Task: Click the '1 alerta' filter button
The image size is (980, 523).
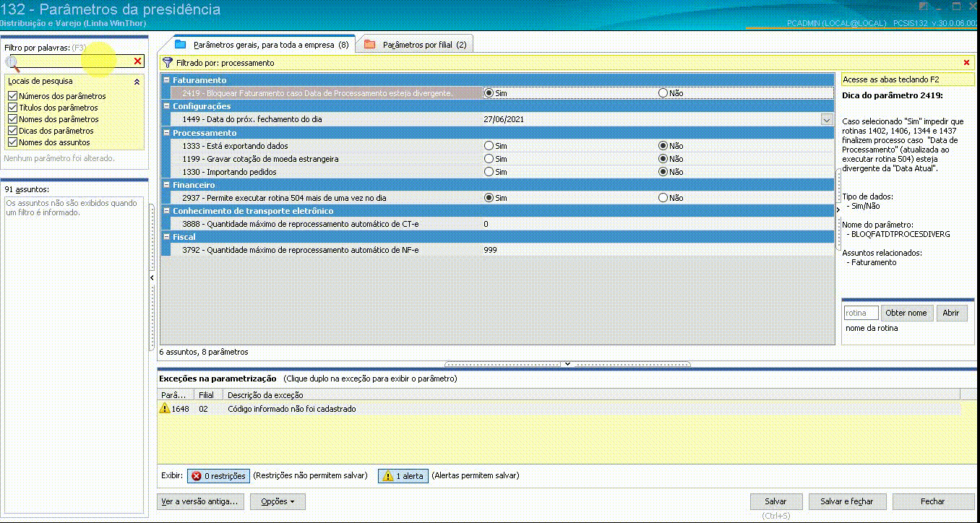Action: 403,476
